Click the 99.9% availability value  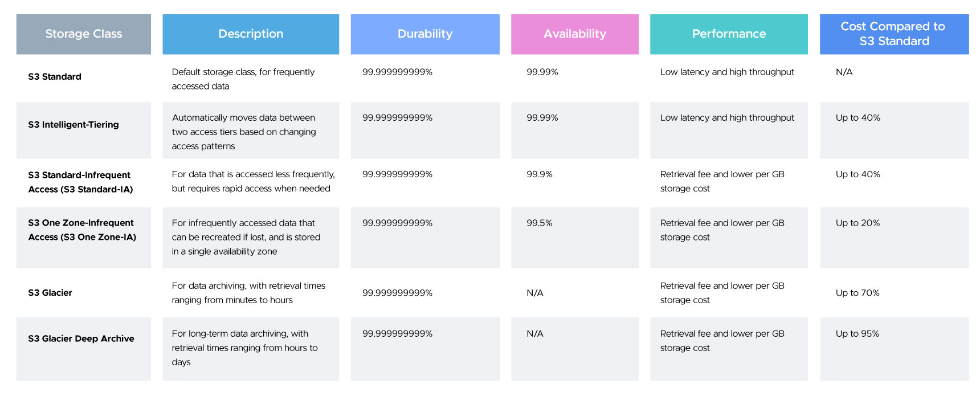pyautogui.click(x=540, y=174)
